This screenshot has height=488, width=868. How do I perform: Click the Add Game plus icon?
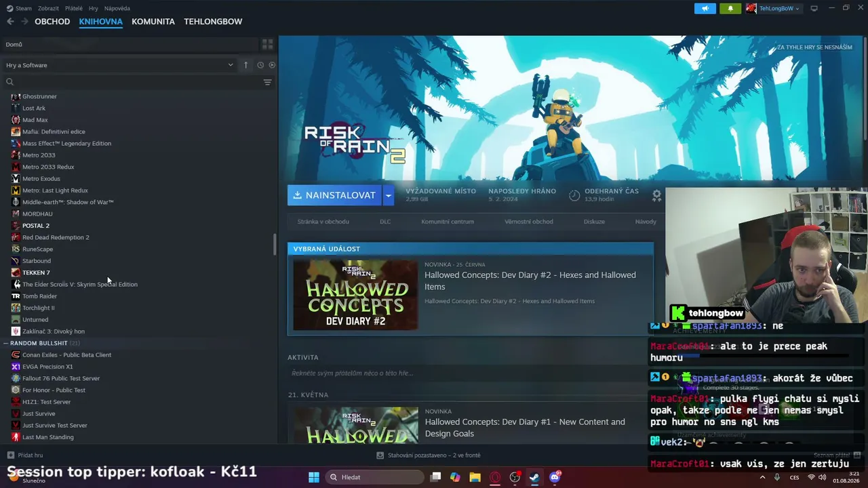click(x=10, y=455)
